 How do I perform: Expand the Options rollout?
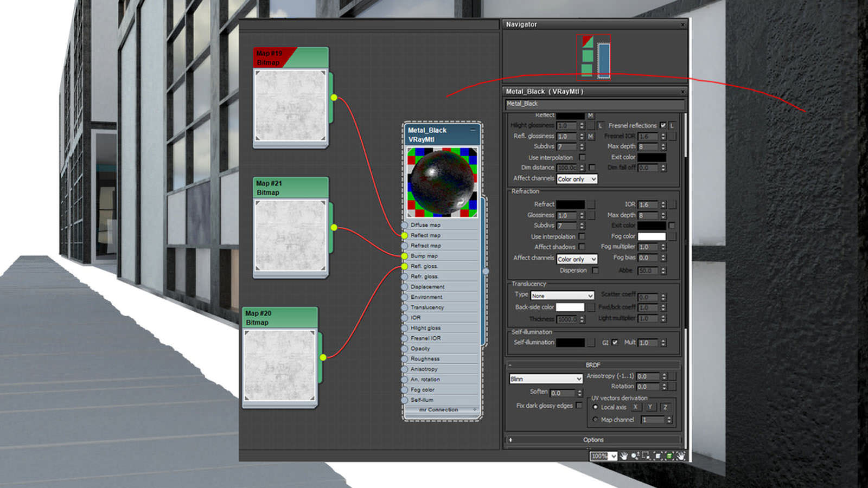(x=510, y=440)
